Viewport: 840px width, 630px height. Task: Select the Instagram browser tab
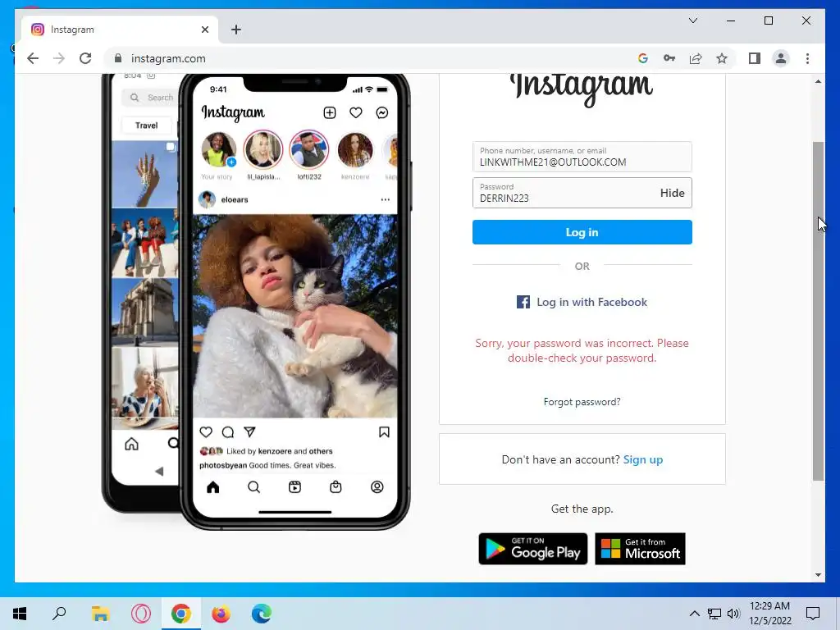point(120,30)
